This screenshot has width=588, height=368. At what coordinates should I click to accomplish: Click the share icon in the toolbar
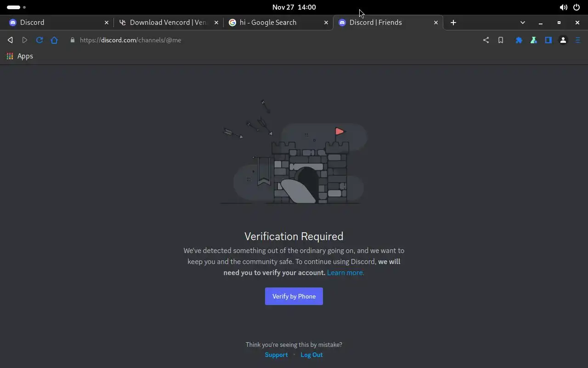point(486,40)
